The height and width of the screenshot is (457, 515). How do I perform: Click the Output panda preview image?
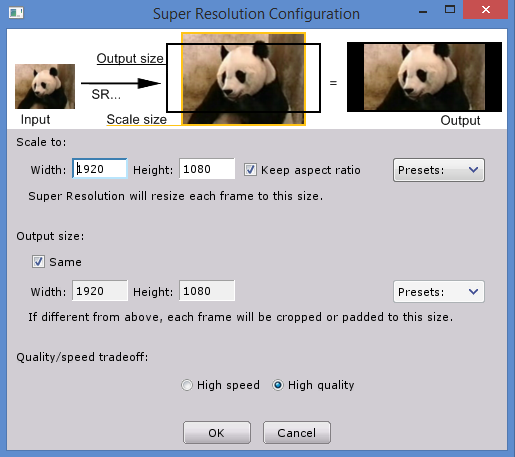[x=424, y=77]
